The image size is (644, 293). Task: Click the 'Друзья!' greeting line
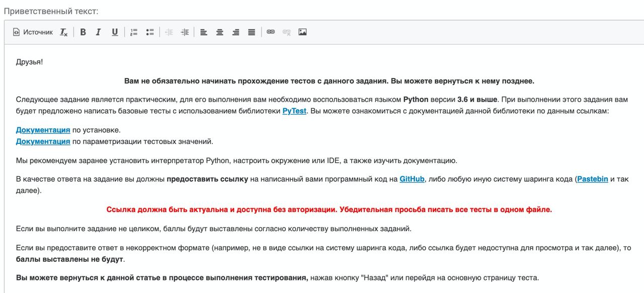[x=29, y=62]
